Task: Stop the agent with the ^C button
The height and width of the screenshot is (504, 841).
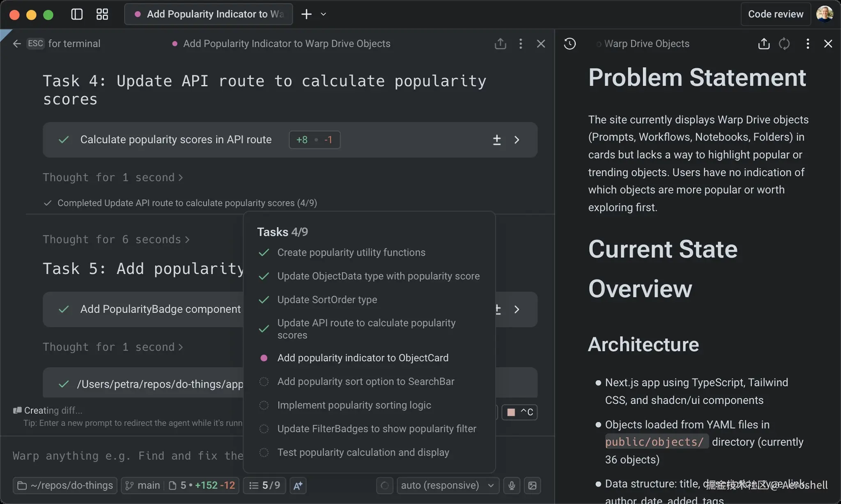Action: [x=519, y=412]
